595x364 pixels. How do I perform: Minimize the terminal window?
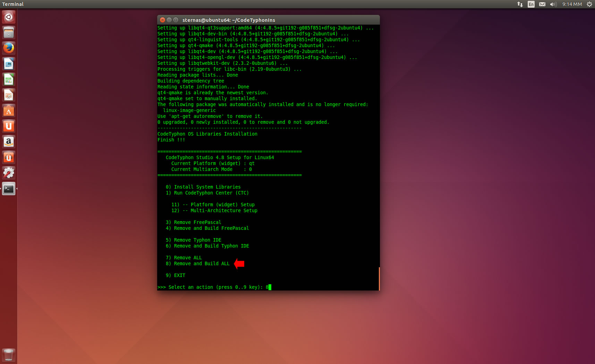click(x=169, y=20)
